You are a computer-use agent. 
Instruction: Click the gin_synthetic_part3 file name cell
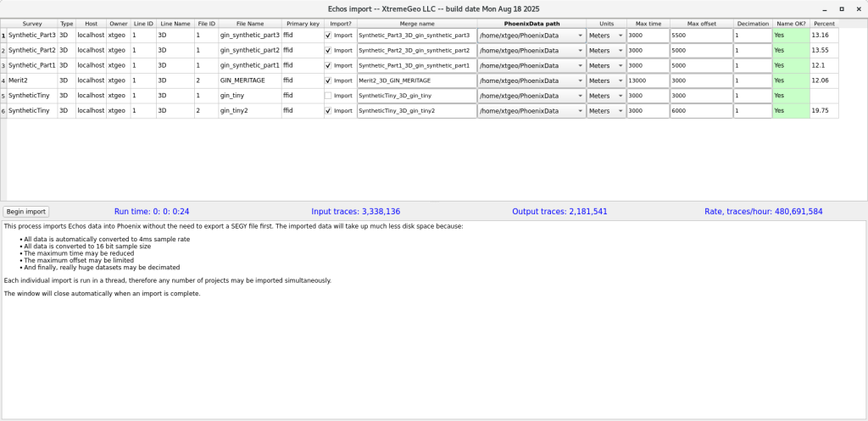click(250, 36)
